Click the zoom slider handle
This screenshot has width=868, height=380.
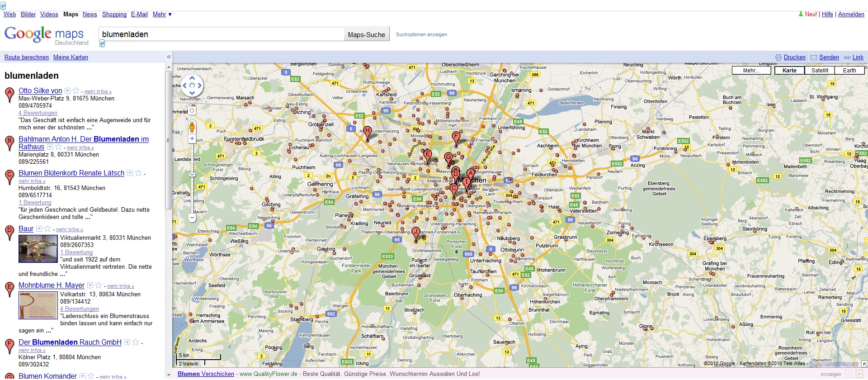coord(192,175)
